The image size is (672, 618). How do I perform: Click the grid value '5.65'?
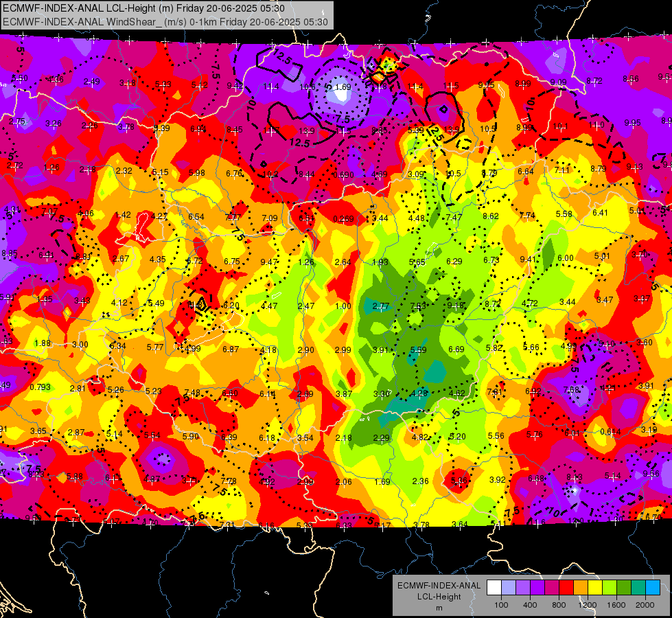point(417,262)
